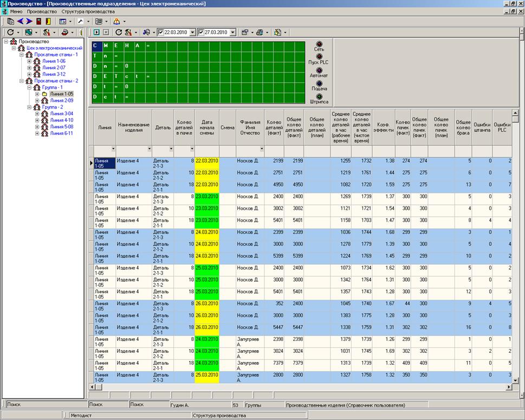Uncheck the 27.03.2010 end date checkbox
Image resolution: width=525 pixels, height=420 pixels.
pyautogui.click(x=201, y=33)
